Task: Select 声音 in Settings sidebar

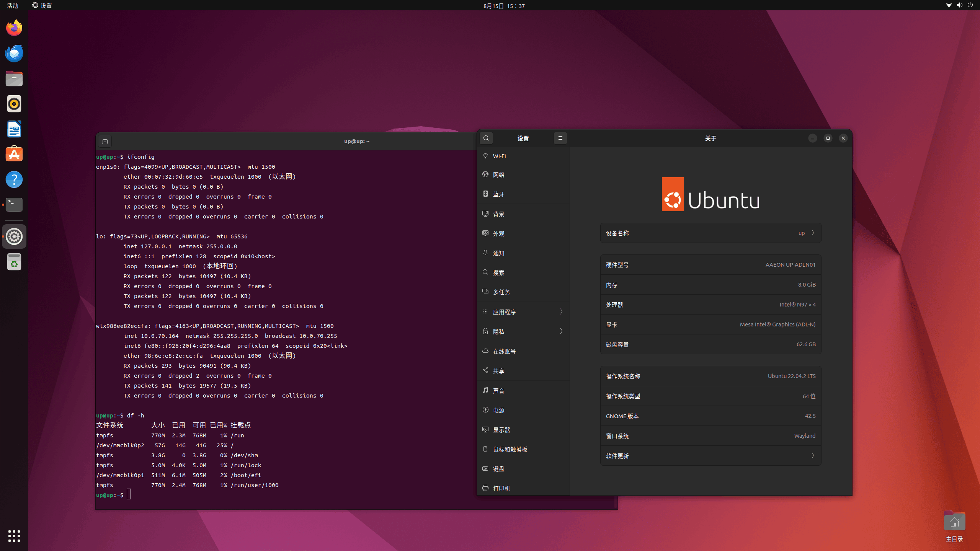Action: click(523, 391)
